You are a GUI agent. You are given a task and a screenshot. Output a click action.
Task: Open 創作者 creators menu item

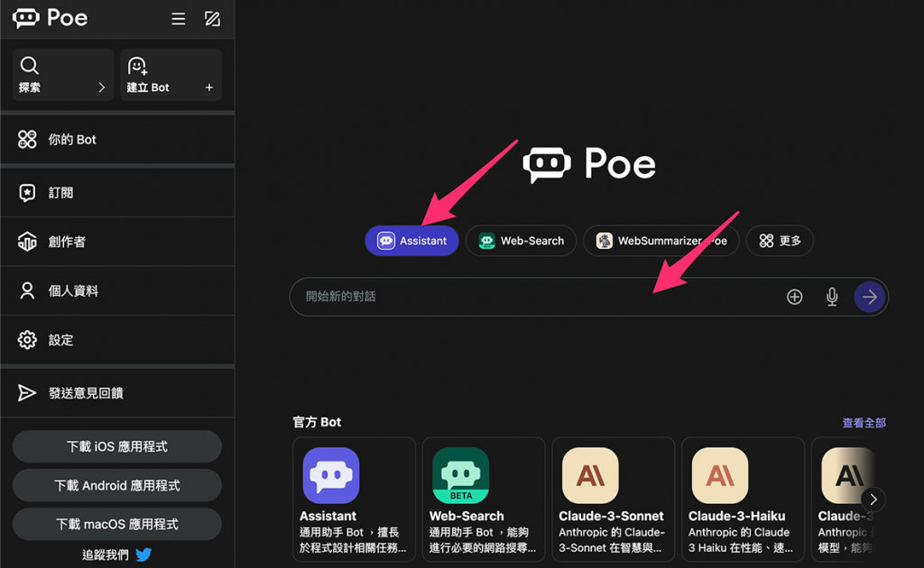click(118, 242)
